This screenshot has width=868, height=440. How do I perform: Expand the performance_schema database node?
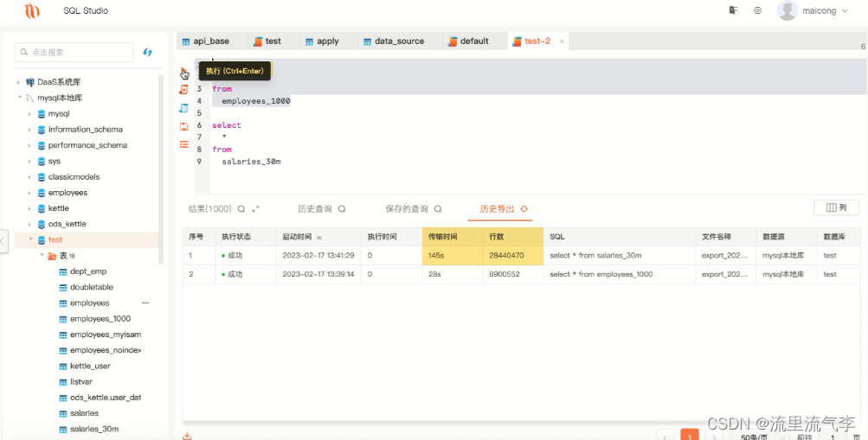tap(29, 145)
